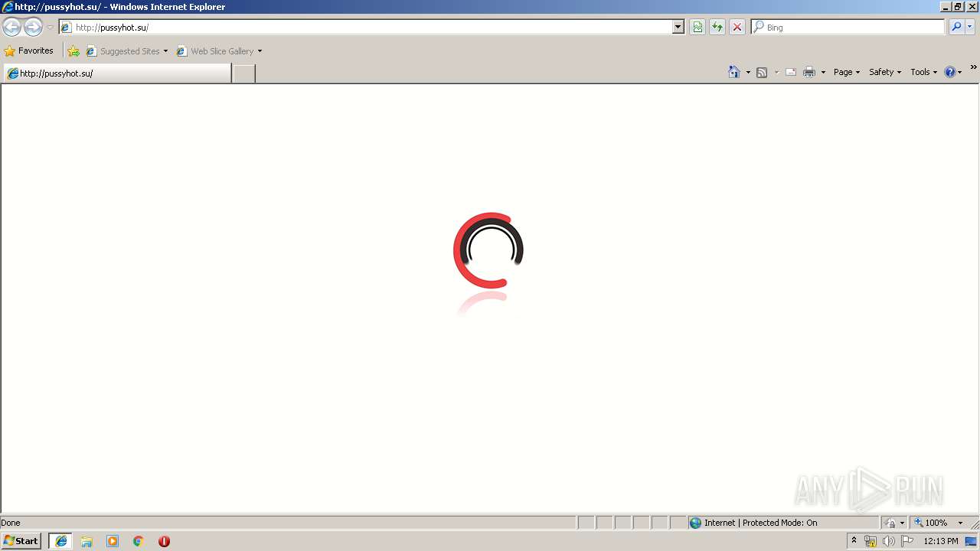Viewport: 980px width, 551px height.
Task: Click the network tray icon
Action: (871, 541)
